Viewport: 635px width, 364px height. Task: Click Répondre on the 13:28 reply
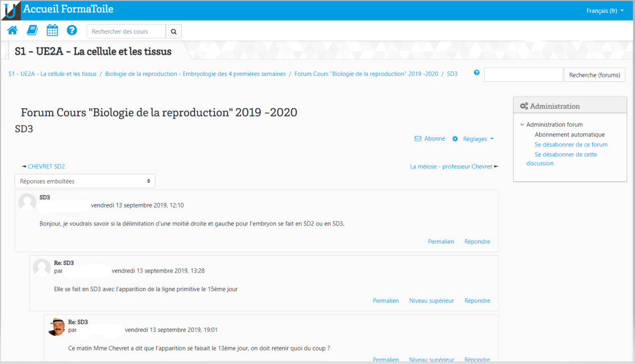click(x=477, y=301)
